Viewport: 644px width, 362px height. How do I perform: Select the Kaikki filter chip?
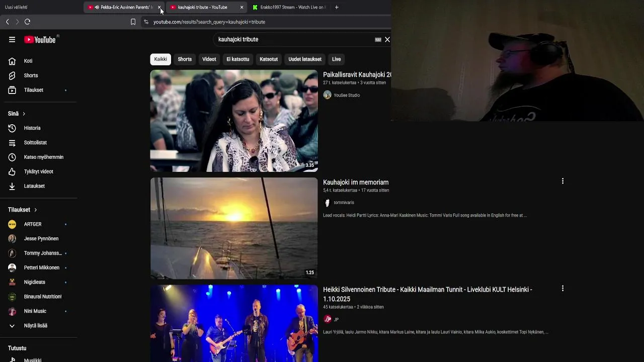pyautogui.click(x=160, y=59)
